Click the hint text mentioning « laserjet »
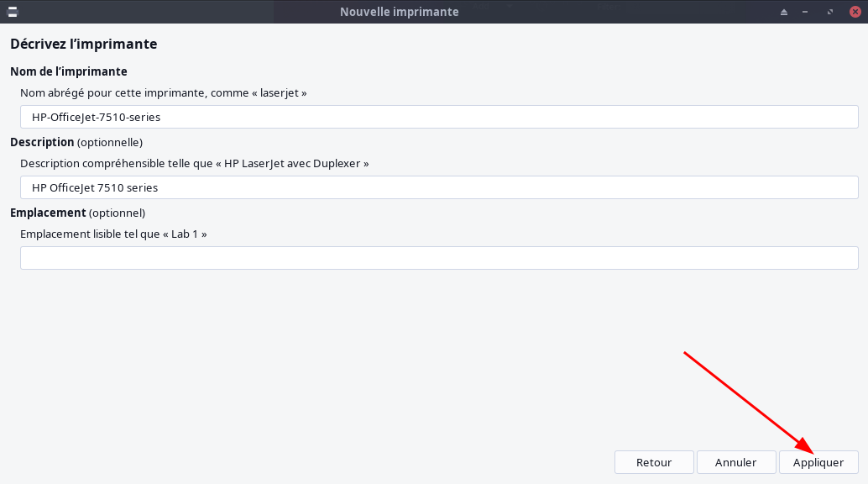The image size is (868, 484). click(x=164, y=92)
